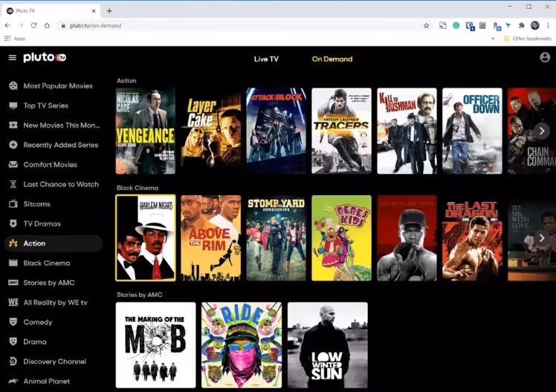Open the Layer Cake movie poster
This screenshot has width=556, height=392.
(210, 131)
